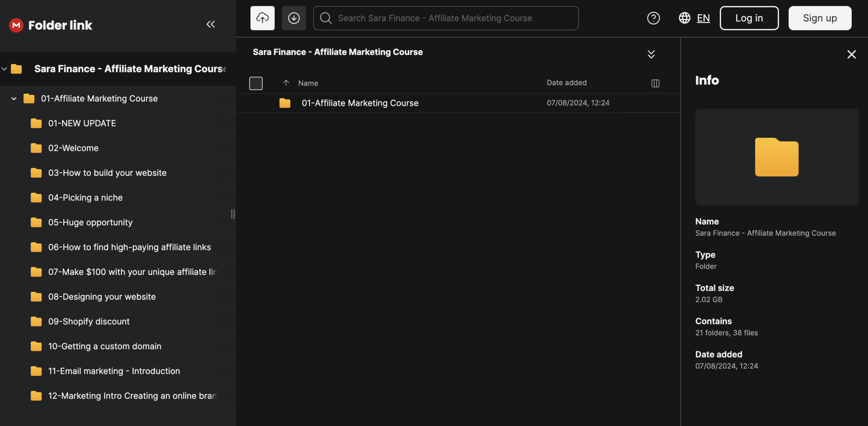Screen dimensions: 868x426
Task: Click the download arrow icon
Action: coord(294,18)
